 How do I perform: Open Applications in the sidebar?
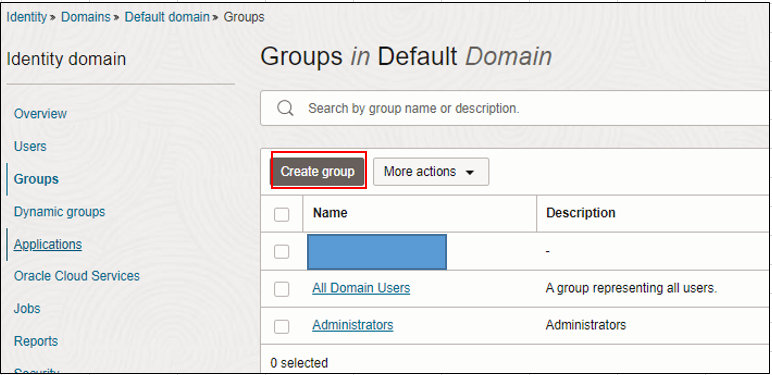click(x=48, y=244)
